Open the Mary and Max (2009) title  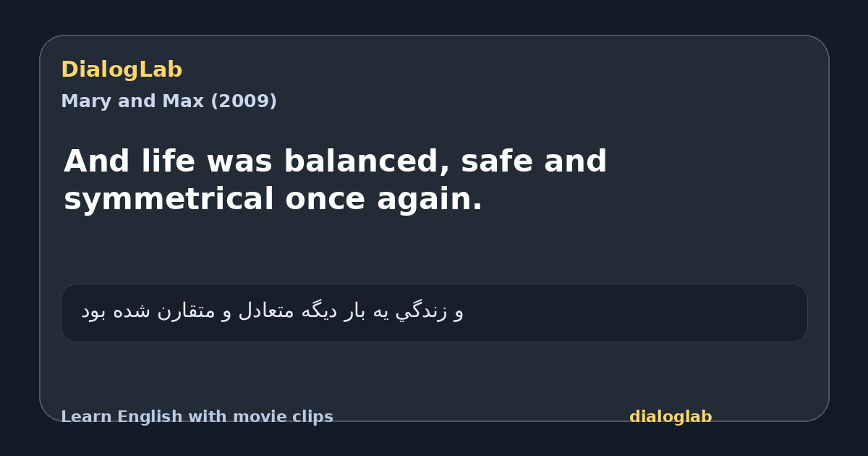[x=169, y=101]
